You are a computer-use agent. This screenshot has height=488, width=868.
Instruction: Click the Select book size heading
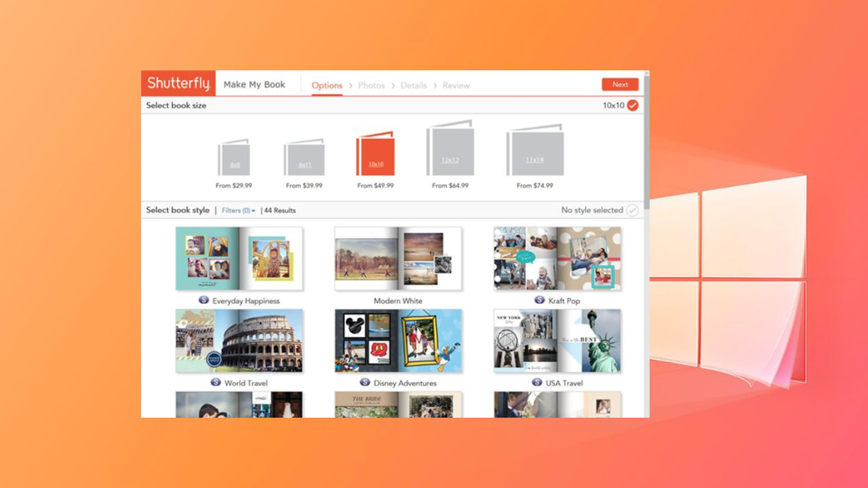tap(176, 105)
